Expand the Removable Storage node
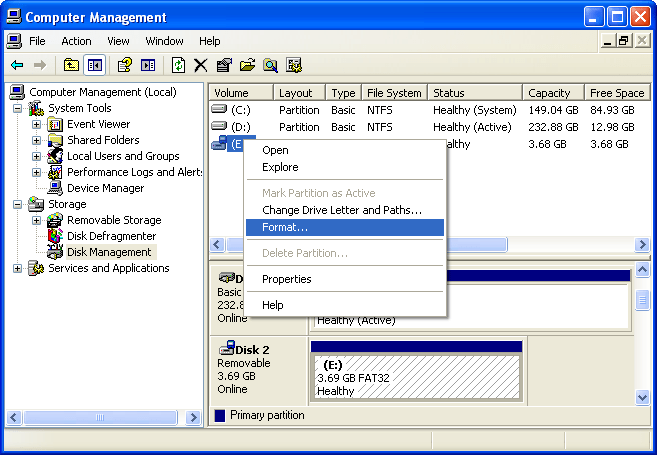 pyautogui.click(x=36, y=220)
